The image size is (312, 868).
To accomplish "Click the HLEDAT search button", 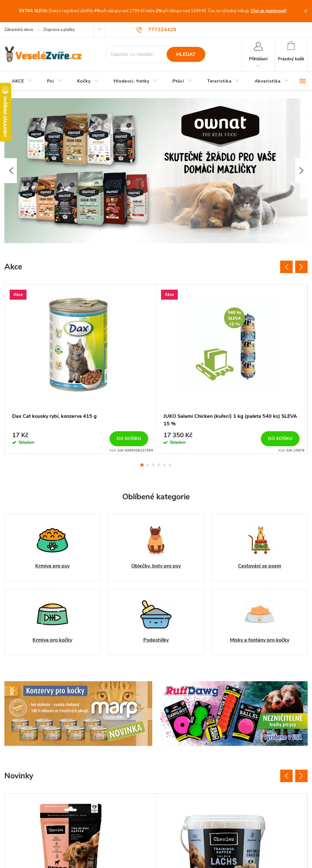I will [186, 55].
